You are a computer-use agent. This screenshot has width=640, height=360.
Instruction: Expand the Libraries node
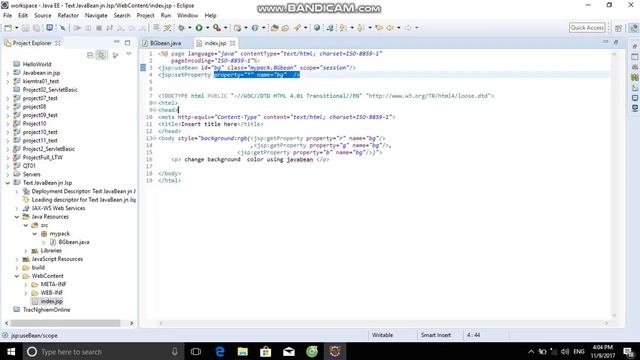pyautogui.click(x=26, y=251)
